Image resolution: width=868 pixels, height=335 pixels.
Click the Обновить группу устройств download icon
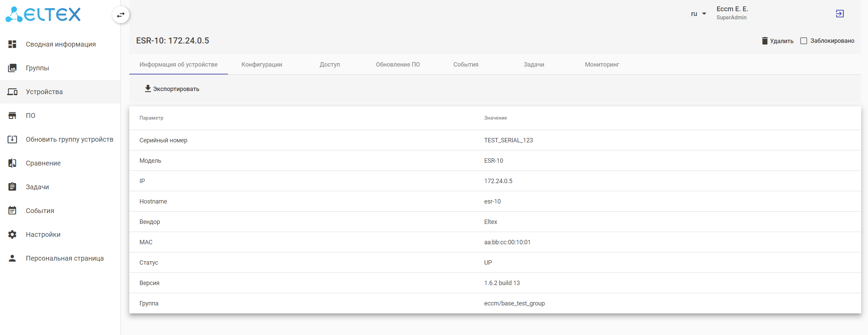point(12,139)
